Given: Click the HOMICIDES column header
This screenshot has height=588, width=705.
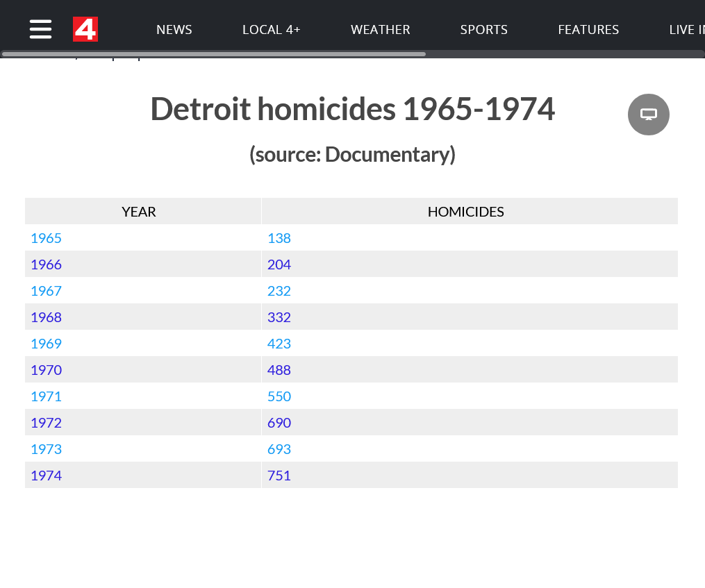Looking at the screenshot, I should (x=465, y=212).
